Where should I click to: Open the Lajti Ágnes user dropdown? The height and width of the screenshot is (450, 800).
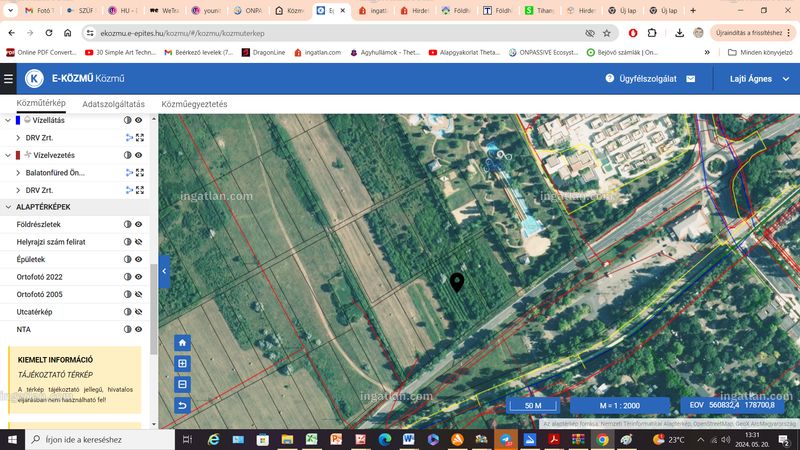(759, 79)
